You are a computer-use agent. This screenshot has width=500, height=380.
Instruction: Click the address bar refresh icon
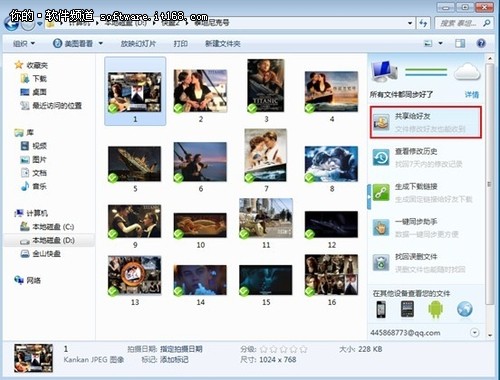click(423, 23)
